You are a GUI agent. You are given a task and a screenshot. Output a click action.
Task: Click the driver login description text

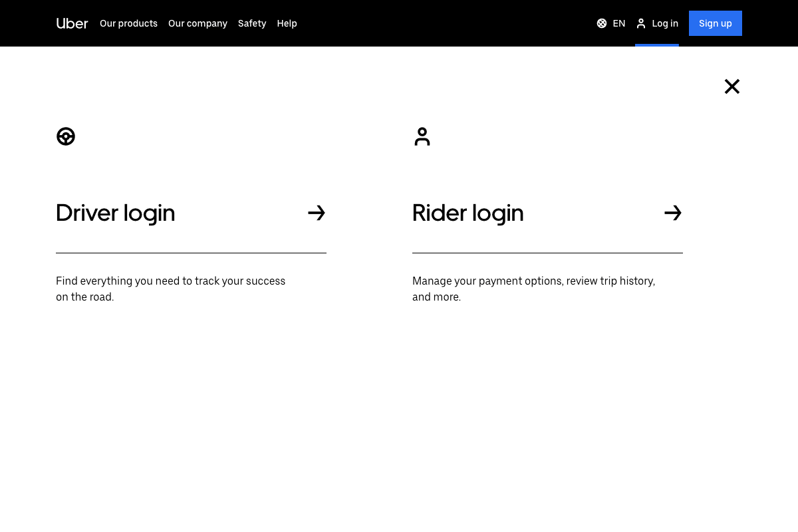170,289
